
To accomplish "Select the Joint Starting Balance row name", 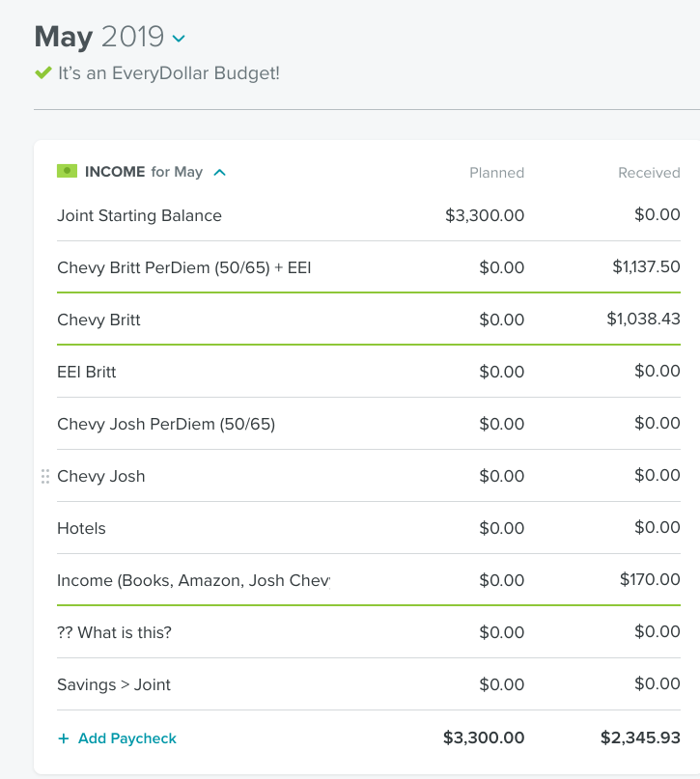I will click(139, 215).
